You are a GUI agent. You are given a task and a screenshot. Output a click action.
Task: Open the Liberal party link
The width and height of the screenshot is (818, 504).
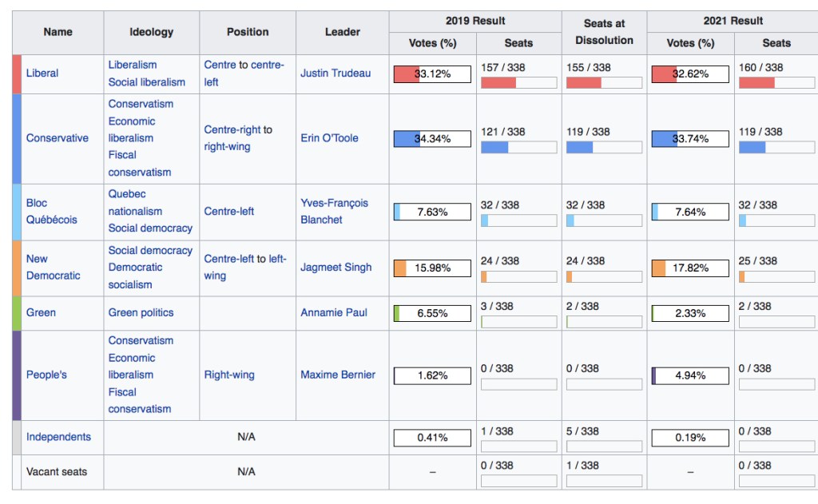coord(42,73)
